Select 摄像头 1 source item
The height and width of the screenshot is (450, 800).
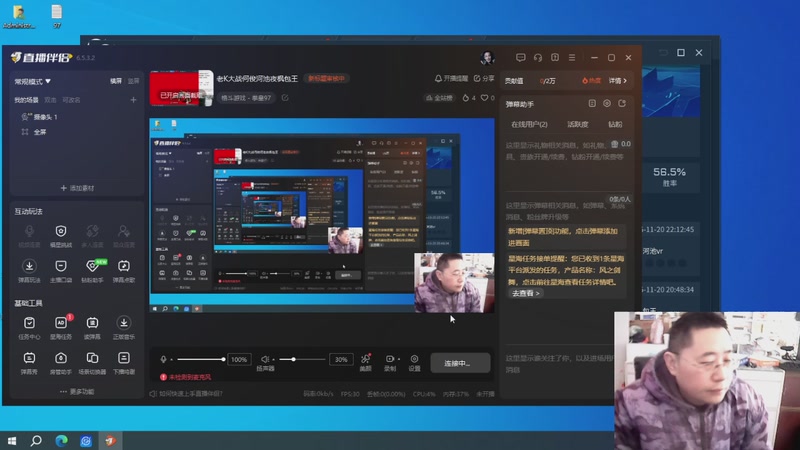point(39,117)
